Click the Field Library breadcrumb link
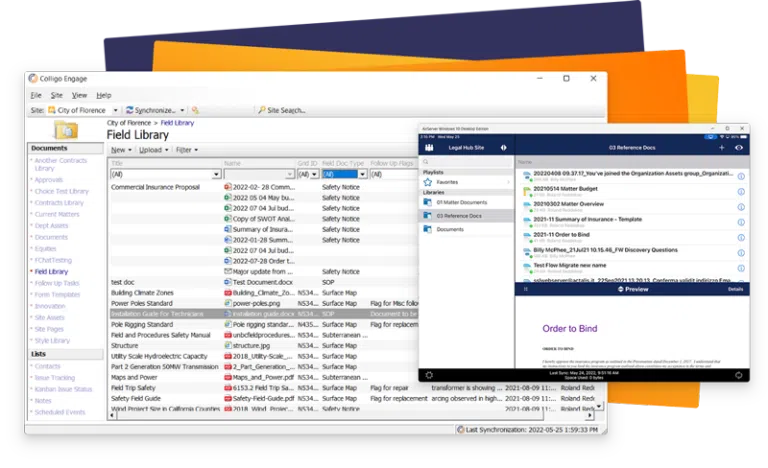Screen dimensions: 768x468 (177, 123)
